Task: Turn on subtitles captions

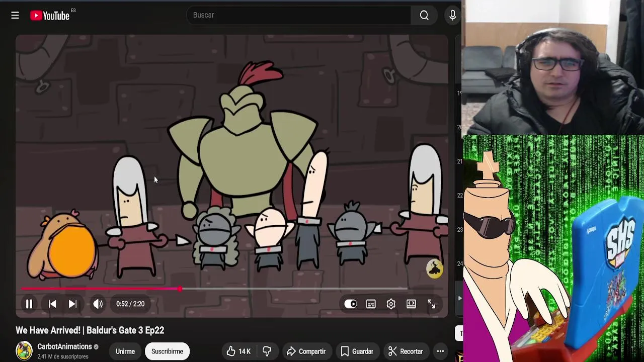Action: point(371,304)
